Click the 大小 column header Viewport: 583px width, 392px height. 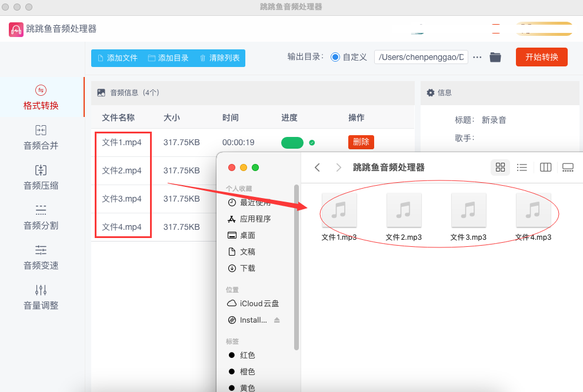(171, 118)
